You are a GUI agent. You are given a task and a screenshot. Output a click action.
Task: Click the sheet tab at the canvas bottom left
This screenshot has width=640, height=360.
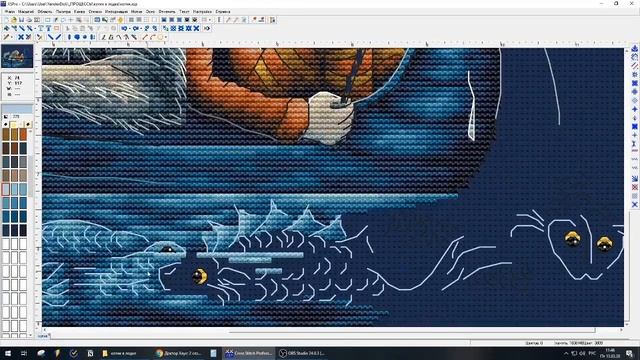[43, 336]
